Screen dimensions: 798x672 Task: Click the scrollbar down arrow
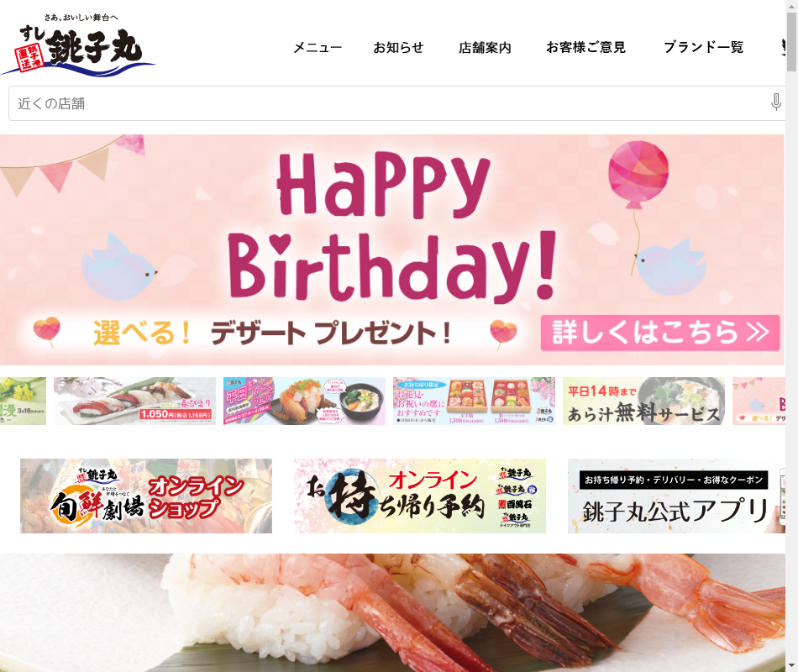point(791,666)
